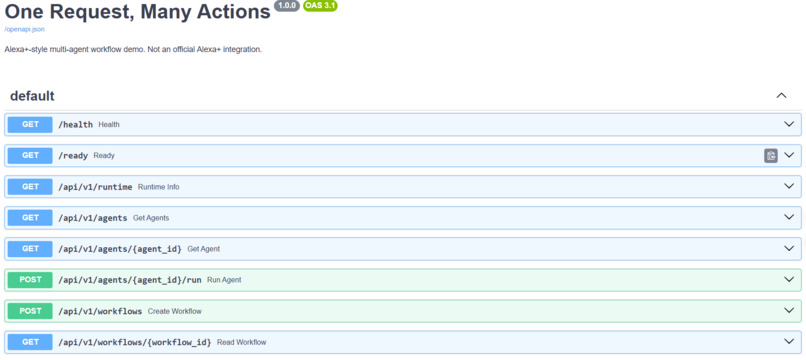Click the GET badge for /ready

(30, 155)
